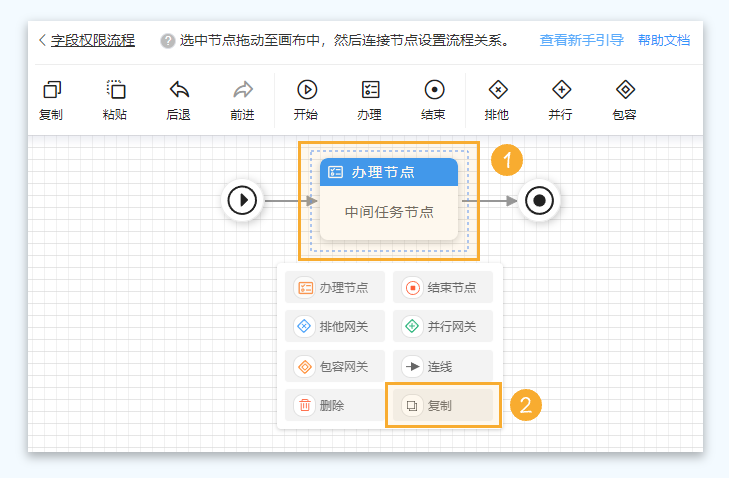Choose the Exclusive (排他) gateway tool

coord(497,91)
